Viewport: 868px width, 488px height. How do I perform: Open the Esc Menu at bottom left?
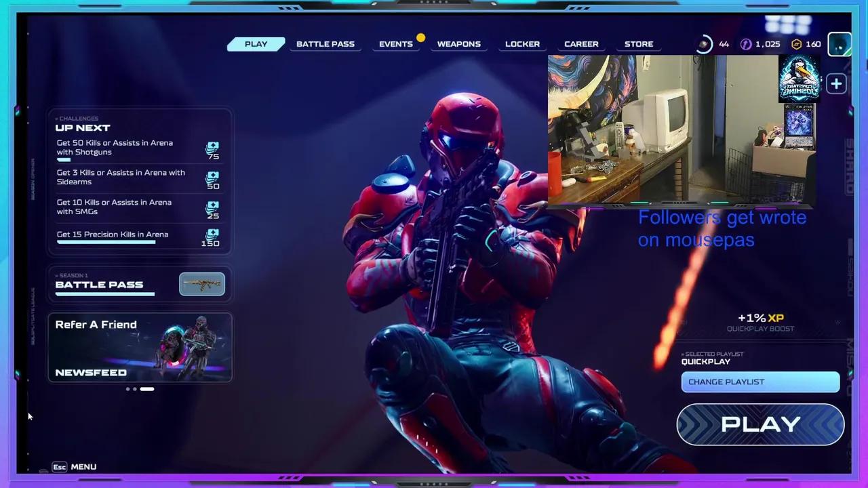[74, 466]
